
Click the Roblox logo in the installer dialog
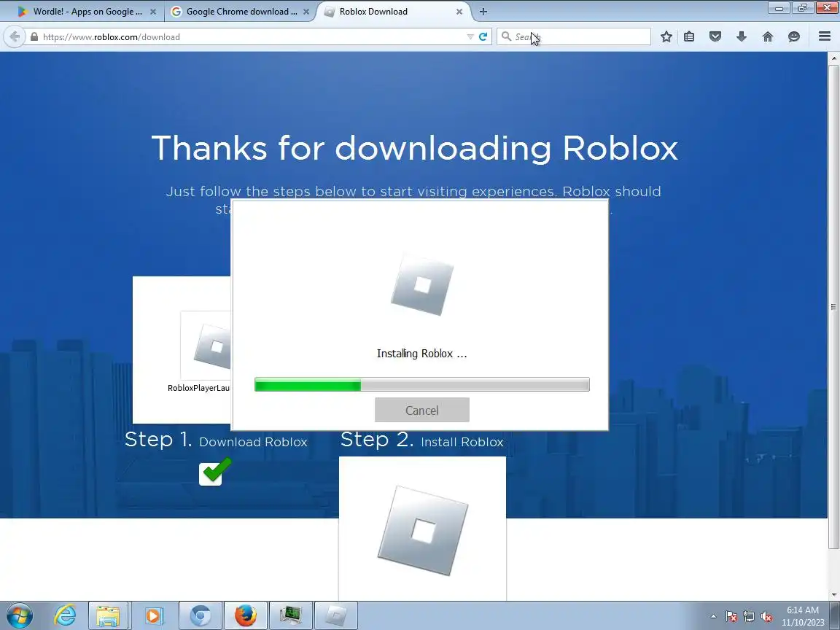pos(422,284)
